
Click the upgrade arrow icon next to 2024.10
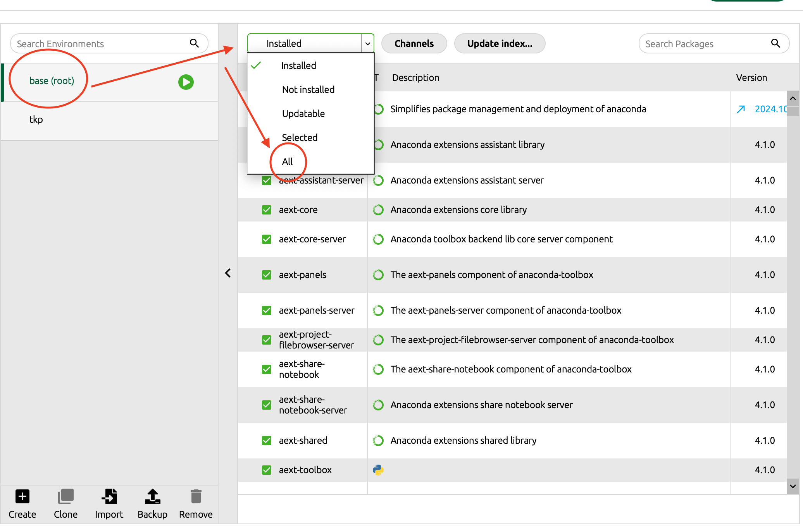pyautogui.click(x=741, y=109)
